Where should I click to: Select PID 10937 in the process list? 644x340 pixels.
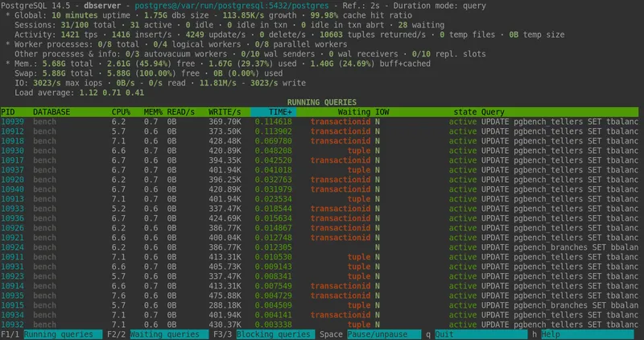(12, 170)
